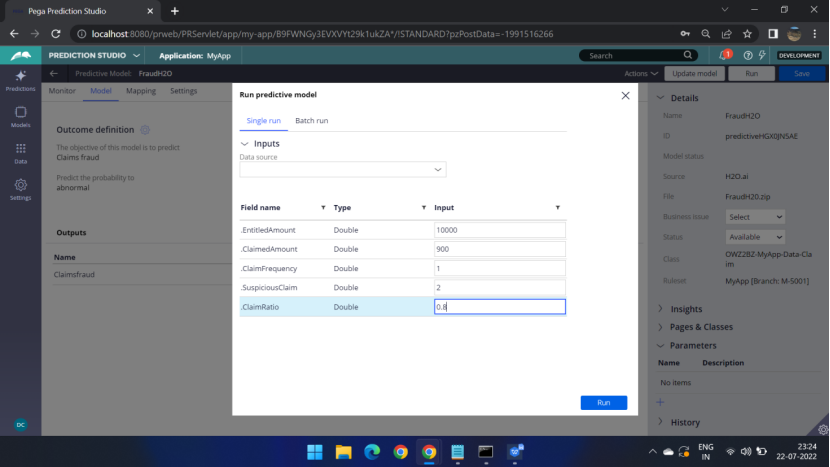Open the terminal app in the taskbar

tap(485, 452)
